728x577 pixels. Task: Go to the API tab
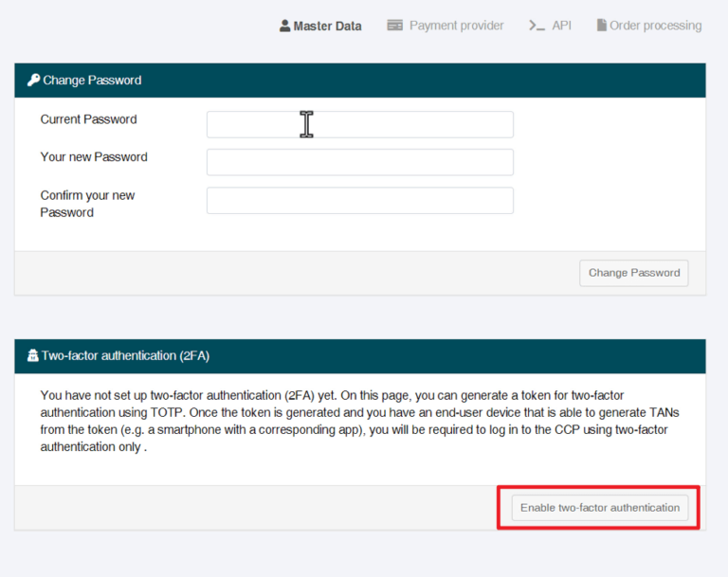[561, 26]
